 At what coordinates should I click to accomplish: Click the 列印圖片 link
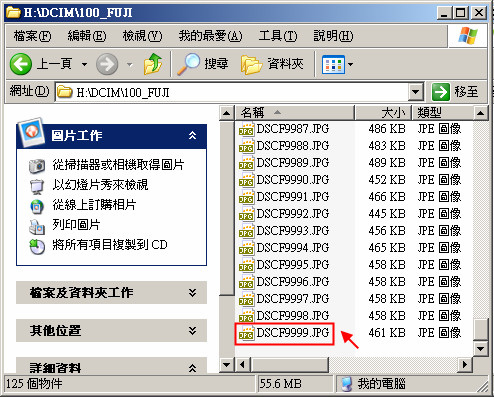pos(76,225)
